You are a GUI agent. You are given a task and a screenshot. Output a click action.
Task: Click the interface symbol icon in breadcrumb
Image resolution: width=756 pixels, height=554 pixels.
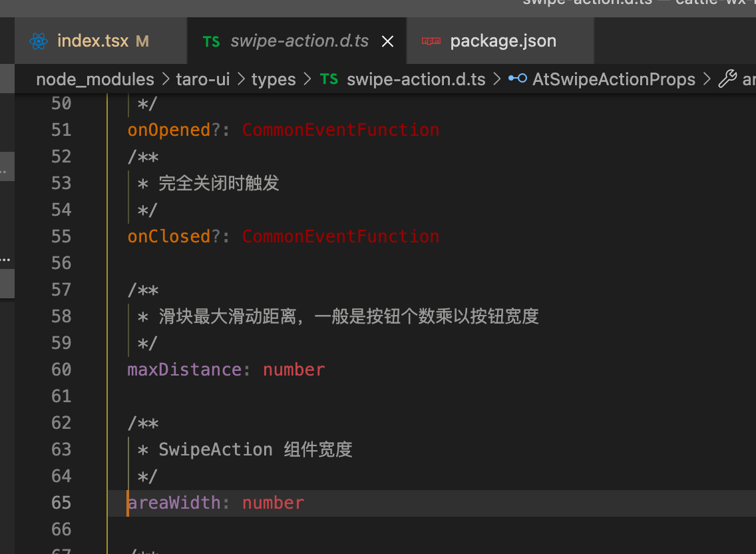click(x=517, y=78)
